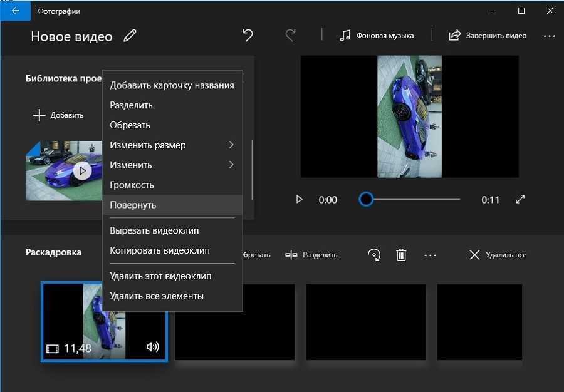Click the 'Удалить все' button
The image size is (564, 392).
[498, 255]
